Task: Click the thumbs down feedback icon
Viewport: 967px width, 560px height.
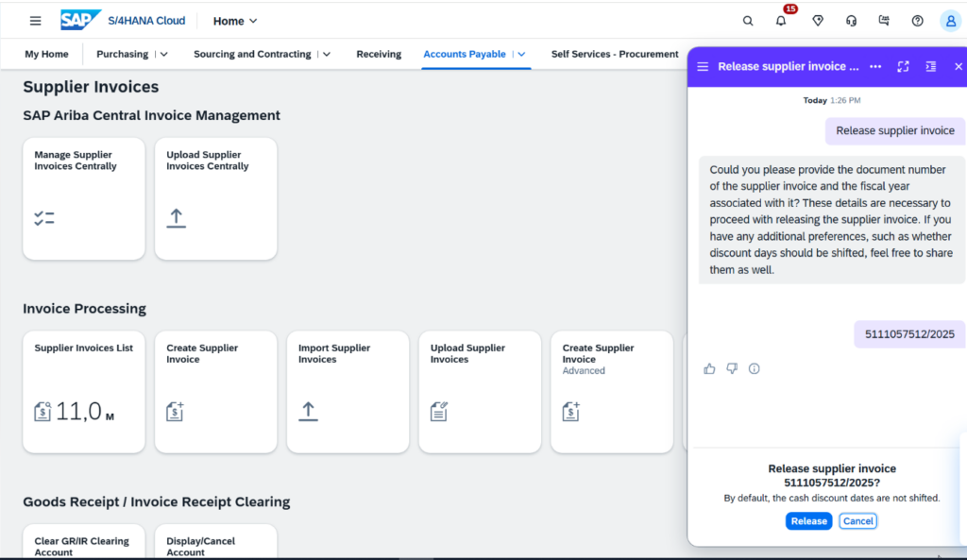Action: (732, 368)
